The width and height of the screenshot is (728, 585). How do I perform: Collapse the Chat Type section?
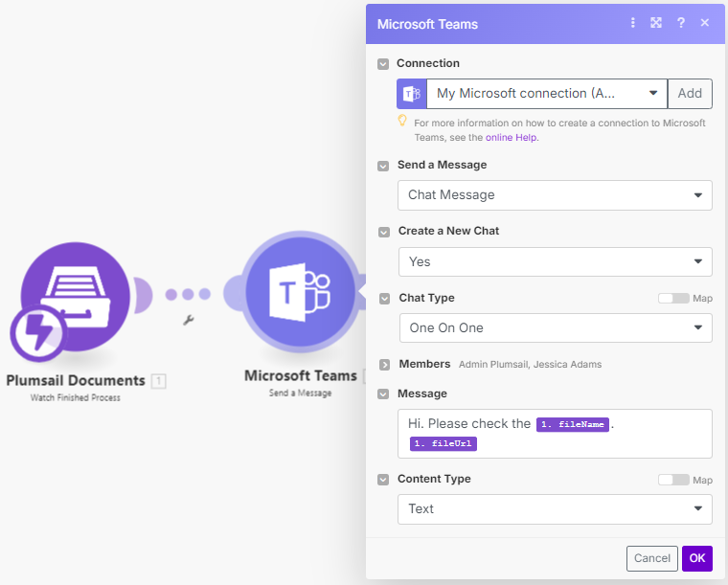point(384,299)
